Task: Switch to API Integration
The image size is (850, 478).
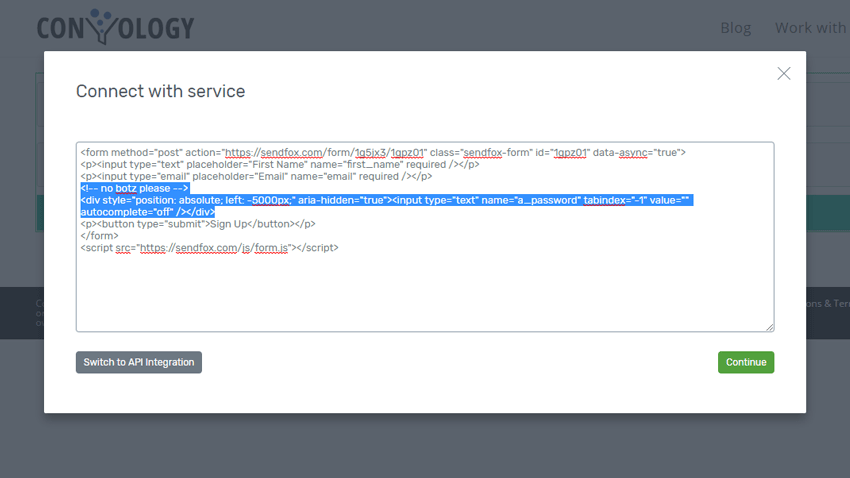Action: [x=139, y=362]
